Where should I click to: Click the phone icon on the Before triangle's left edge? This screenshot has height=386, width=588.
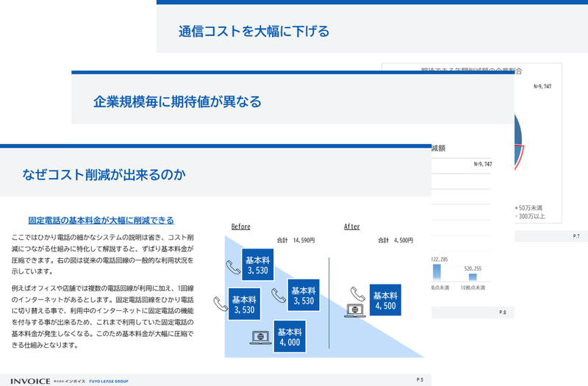pyautogui.click(x=220, y=304)
